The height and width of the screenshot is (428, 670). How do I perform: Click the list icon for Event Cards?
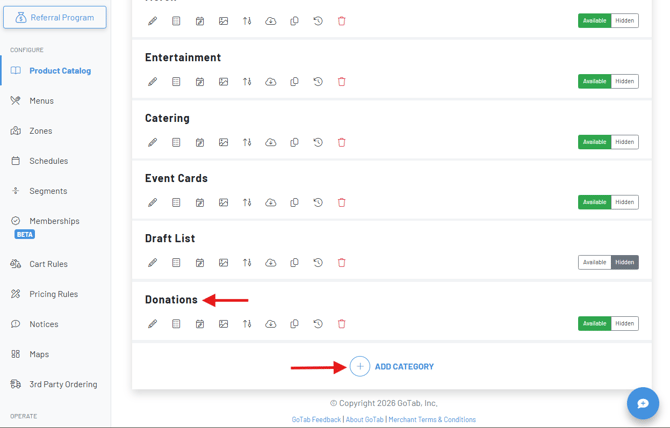point(176,203)
